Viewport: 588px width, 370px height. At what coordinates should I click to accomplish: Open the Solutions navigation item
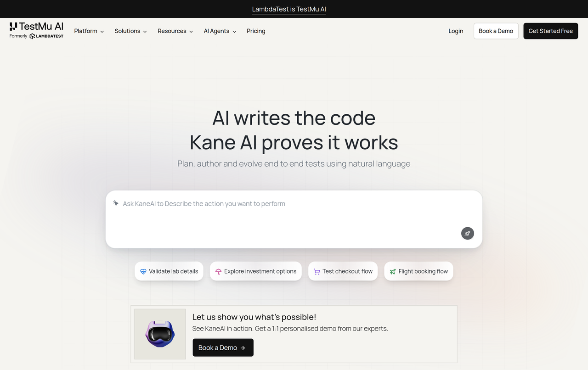131,31
